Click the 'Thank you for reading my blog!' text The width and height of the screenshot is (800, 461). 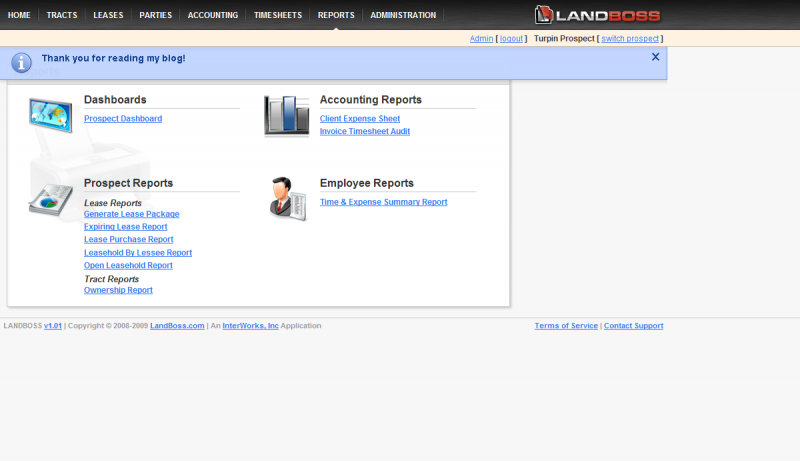113,58
